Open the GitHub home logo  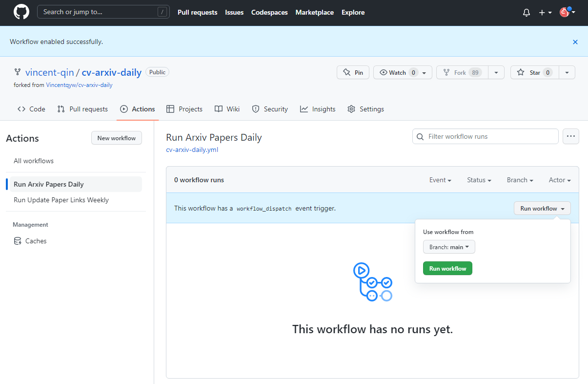[21, 12]
